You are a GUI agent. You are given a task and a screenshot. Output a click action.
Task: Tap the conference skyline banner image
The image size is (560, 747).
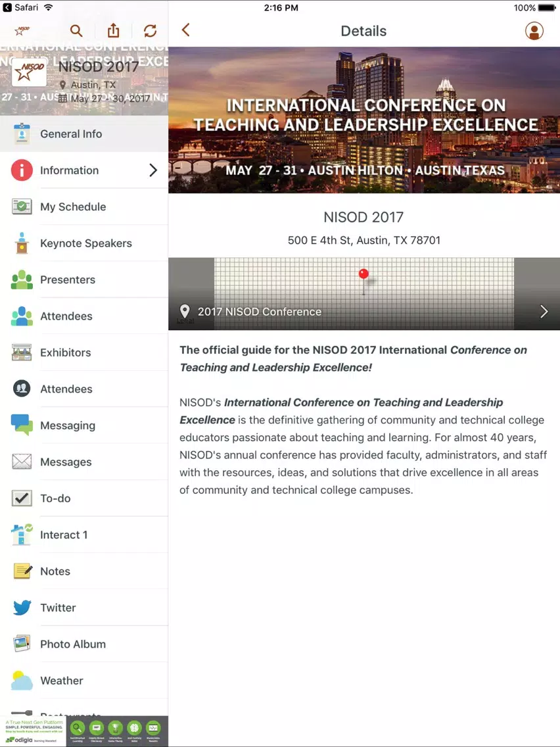364,120
